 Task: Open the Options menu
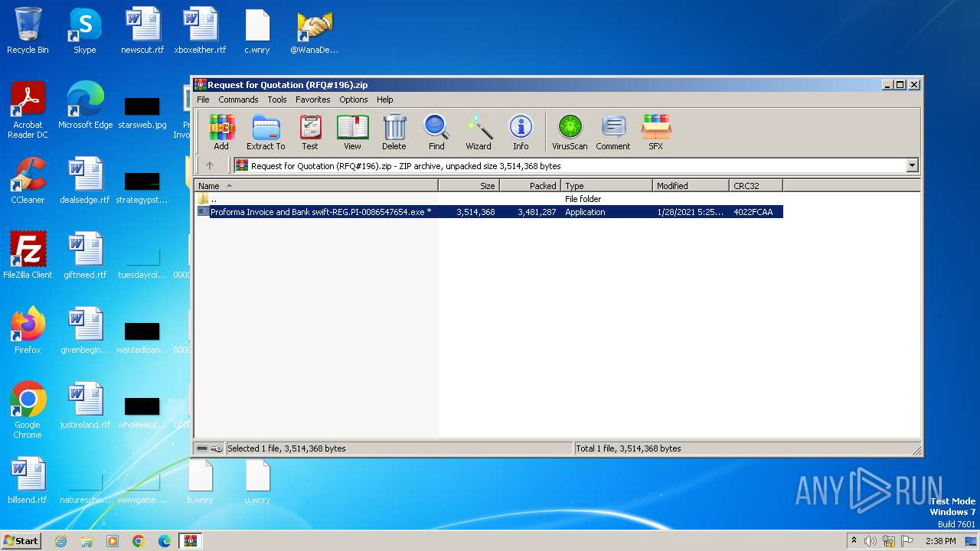tap(354, 99)
